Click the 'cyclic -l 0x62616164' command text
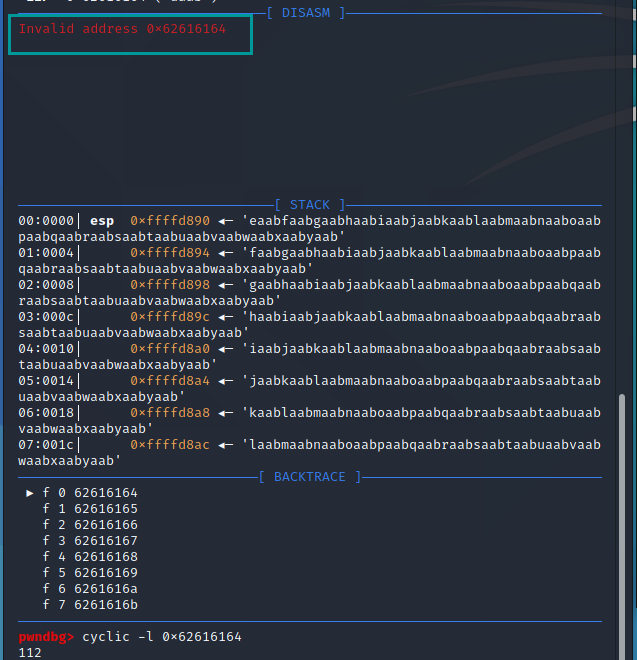Image resolution: width=637 pixels, height=660 pixels. tap(162, 637)
